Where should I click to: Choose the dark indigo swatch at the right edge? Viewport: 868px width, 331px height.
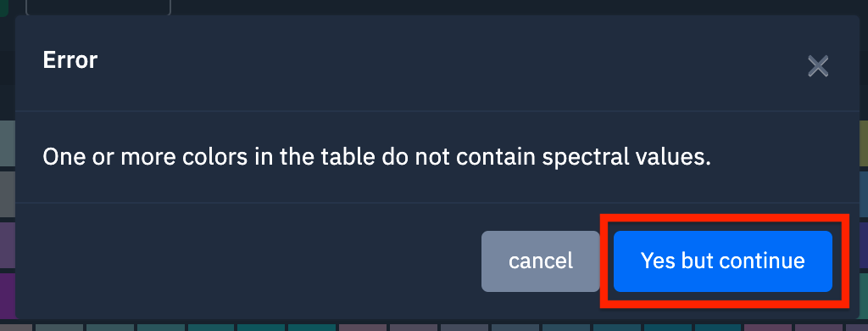(864, 245)
